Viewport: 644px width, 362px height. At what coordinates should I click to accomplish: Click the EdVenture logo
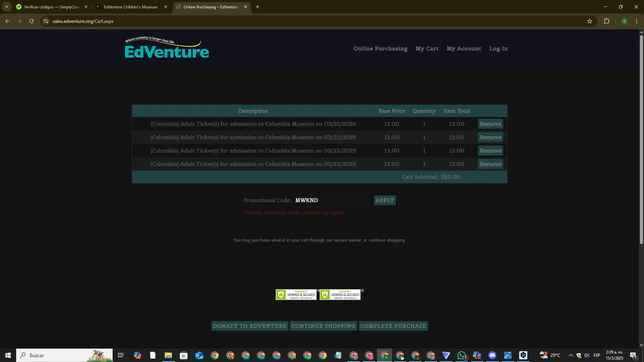(x=167, y=48)
